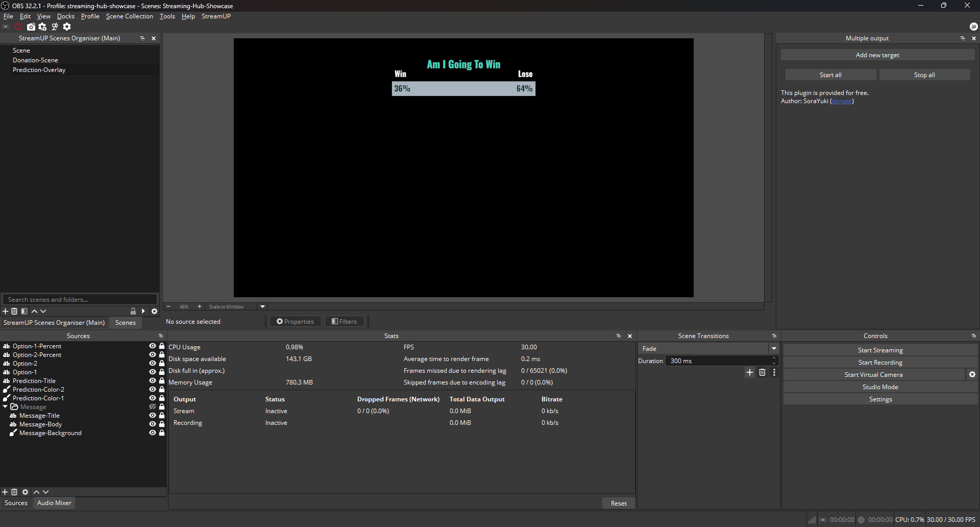Viewport: 980px width, 527px height.
Task: Click the Start all button
Action: (x=830, y=75)
